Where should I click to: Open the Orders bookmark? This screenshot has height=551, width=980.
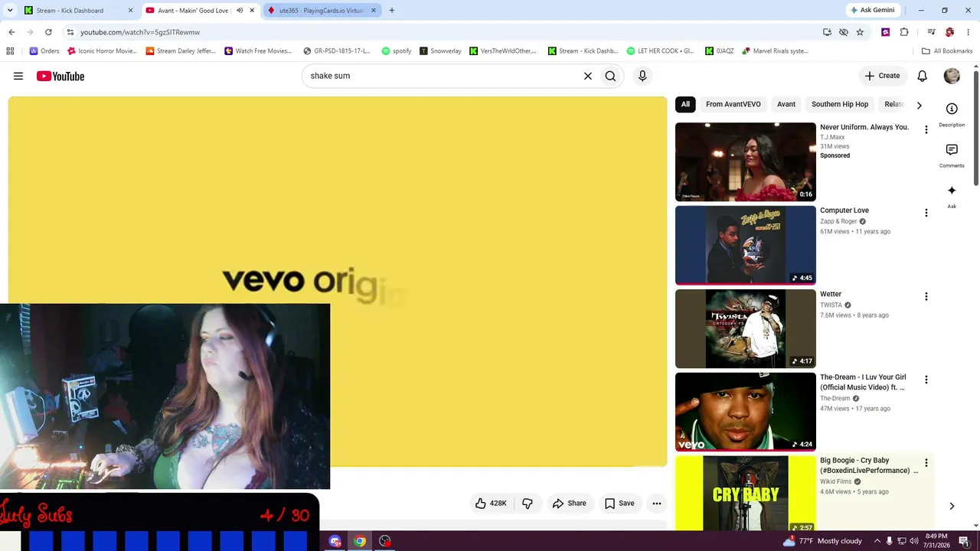tap(44, 51)
